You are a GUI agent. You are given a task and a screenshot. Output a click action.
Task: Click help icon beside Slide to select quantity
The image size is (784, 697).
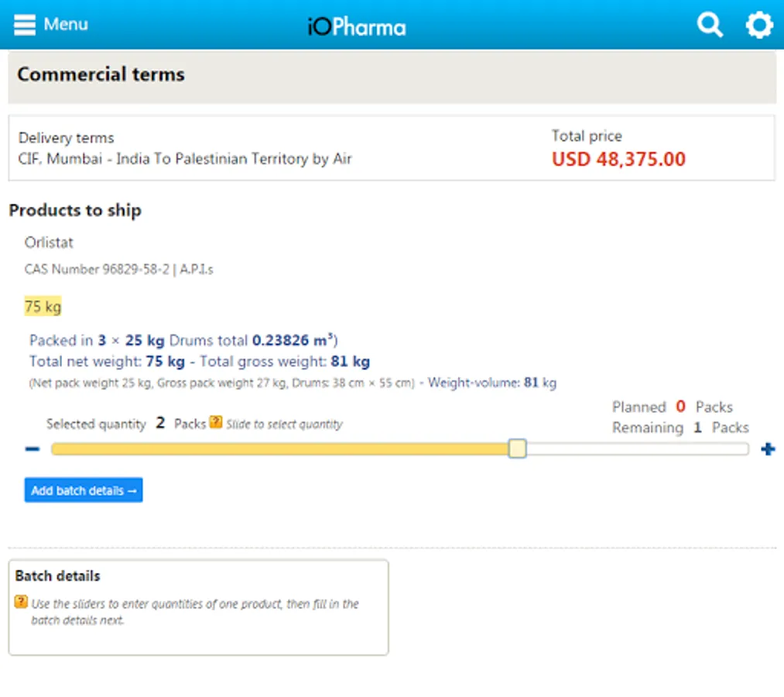(216, 423)
